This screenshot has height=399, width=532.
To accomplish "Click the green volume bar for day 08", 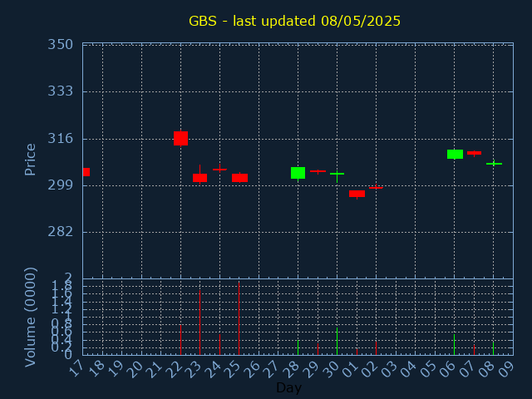I will click(493, 348).
